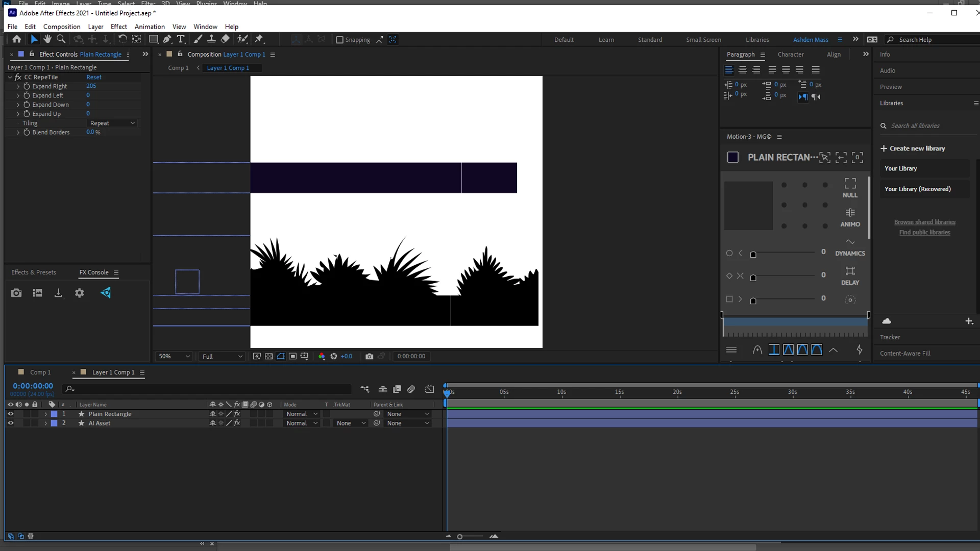The width and height of the screenshot is (980, 551).
Task: Toggle visibility of AI Asset layer
Action: [10, 423]
